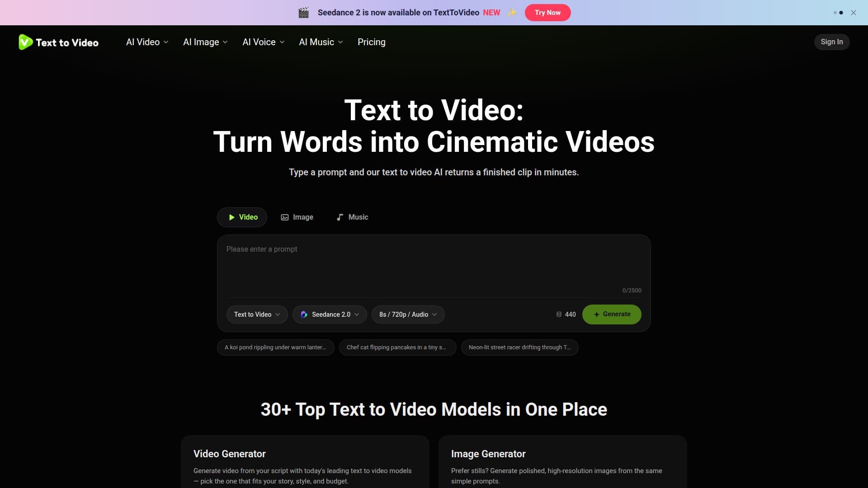Expand the Text to Video mode dropdown
The height and width of the screenshot is (488, 868).
(x=257, y=314)
